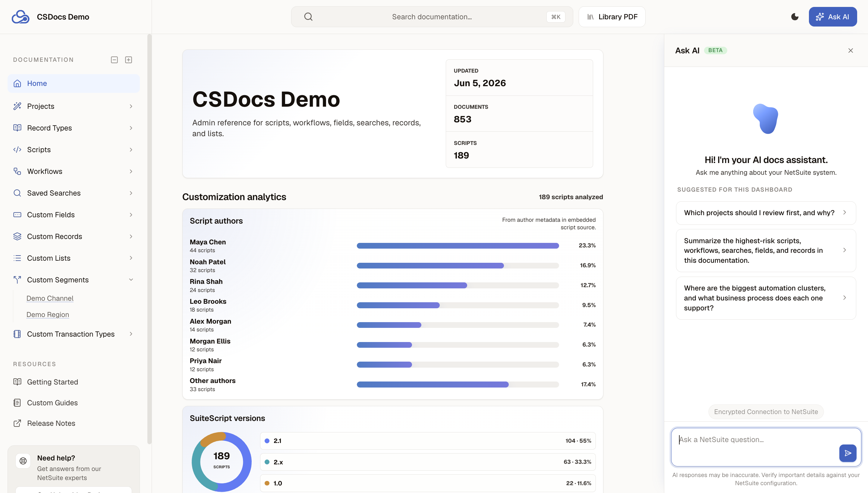This screenshot has height=493, width=868.
Task: Expand the Record Types section chevron
Action: click(x=131, y=128)
